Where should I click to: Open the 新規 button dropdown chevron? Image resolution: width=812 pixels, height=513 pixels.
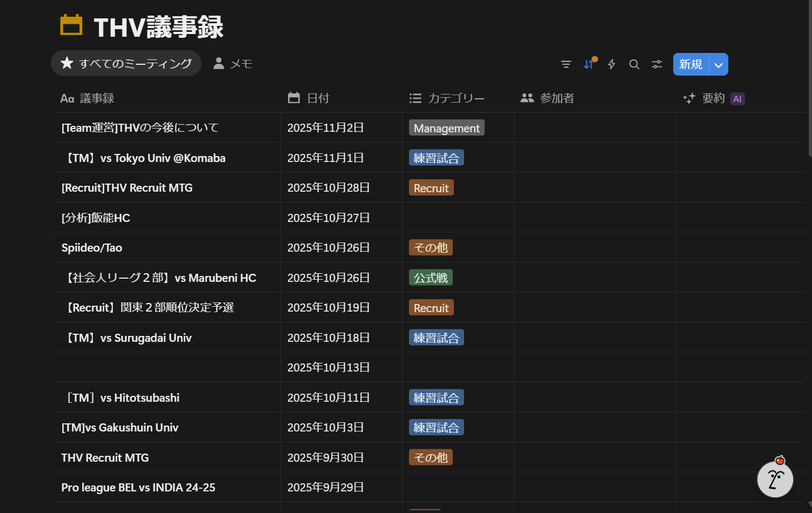pos(719,64)
